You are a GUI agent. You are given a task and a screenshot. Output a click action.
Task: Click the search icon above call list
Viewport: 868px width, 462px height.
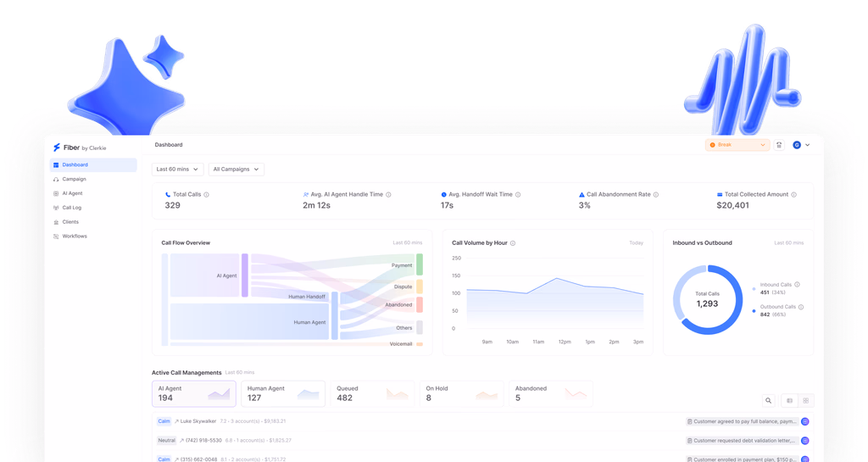click(768, 401)
